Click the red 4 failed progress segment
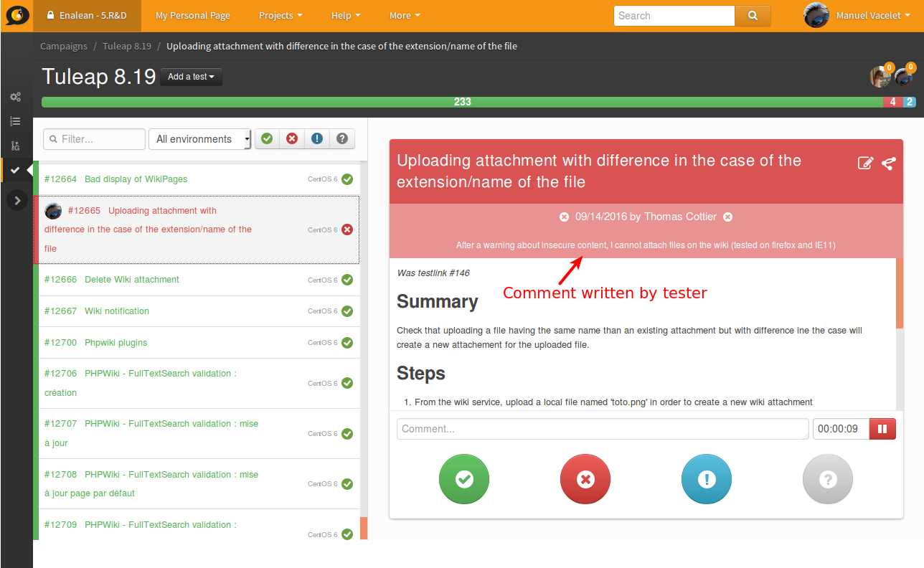This screenshot has height=568, width=924. [893, 102]
